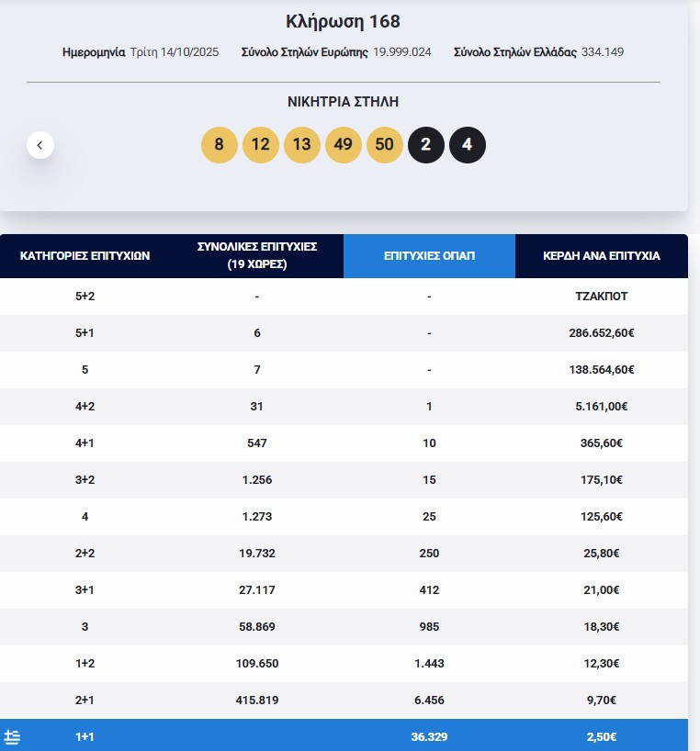Click the black Euro number 2 ball
The image size is (700, 751).
tap(426, 144)
